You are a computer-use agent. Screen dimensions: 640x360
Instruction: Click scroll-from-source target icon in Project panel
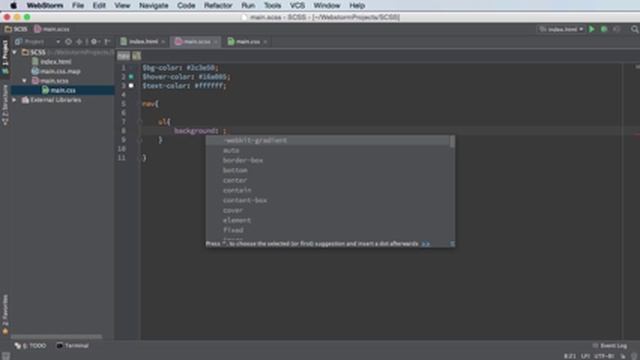68,42
